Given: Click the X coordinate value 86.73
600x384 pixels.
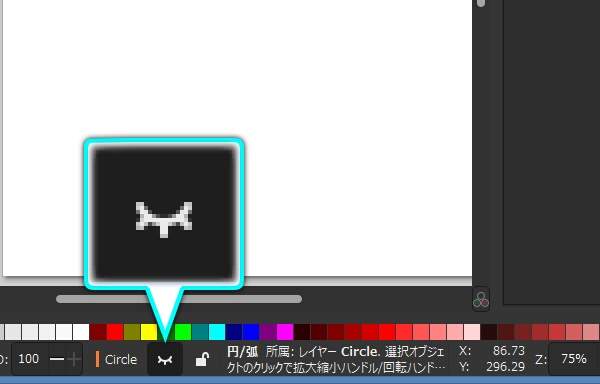Looking at the screenshot, I should (509, 351).
